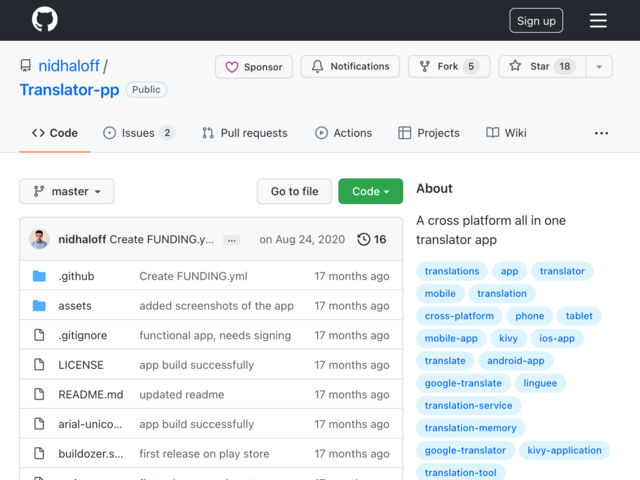Select the kivy topic tag

point(508,338)
